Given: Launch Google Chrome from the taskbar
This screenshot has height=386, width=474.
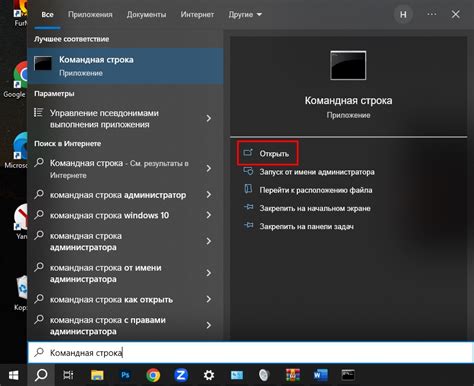Looking at the screenshot, I should coord(153,375).
